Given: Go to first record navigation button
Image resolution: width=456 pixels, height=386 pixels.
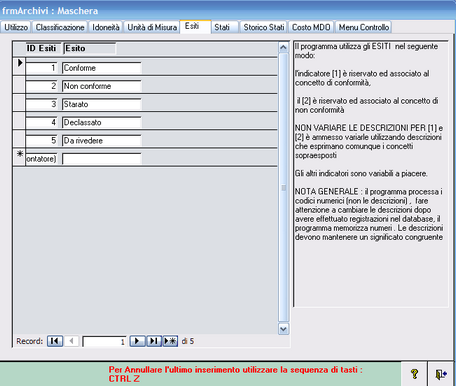Looking at the screenshot, I should click(55, 341).
